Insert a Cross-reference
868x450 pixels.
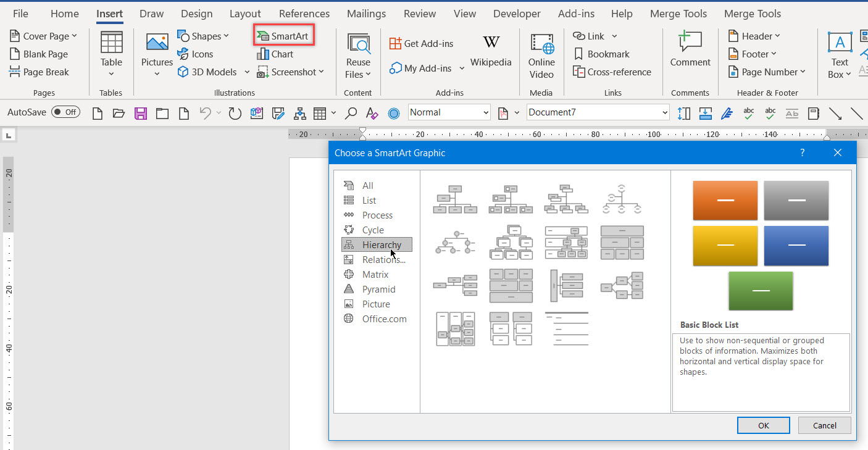point(612,72)
